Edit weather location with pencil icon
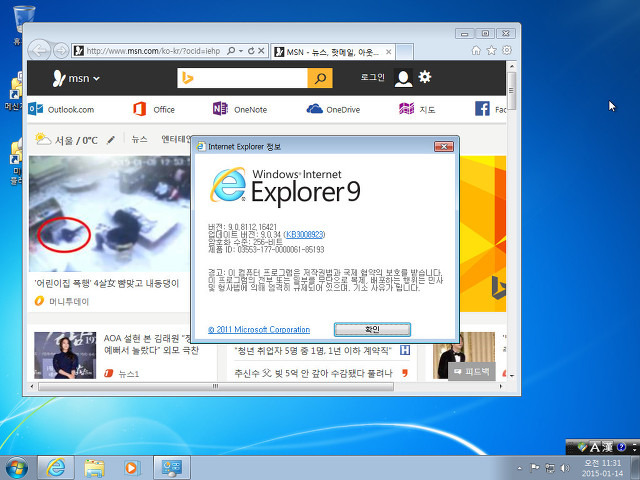640x480 pixels. [x=111, y=140]
